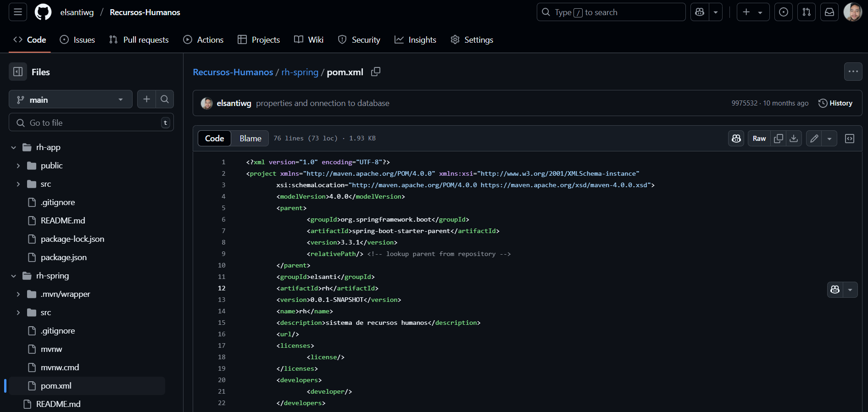Open the Insights tab
868x412 pixels.
[x=416, y=40]
